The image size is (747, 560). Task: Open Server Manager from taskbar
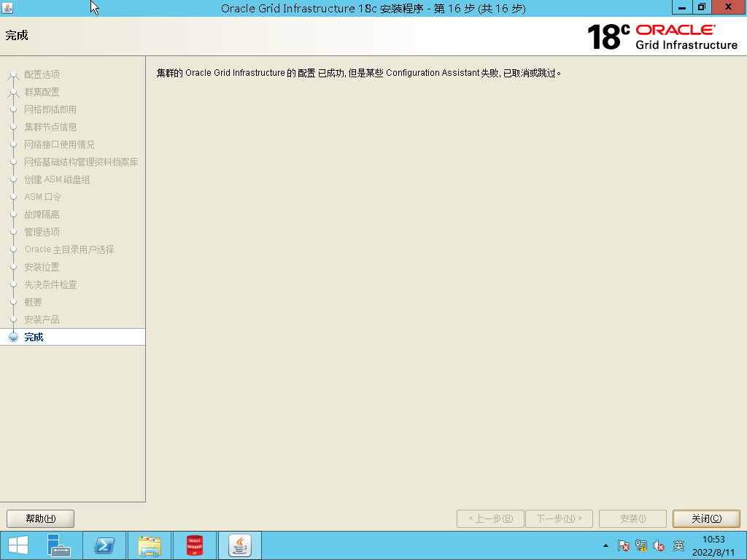(58, 545)
